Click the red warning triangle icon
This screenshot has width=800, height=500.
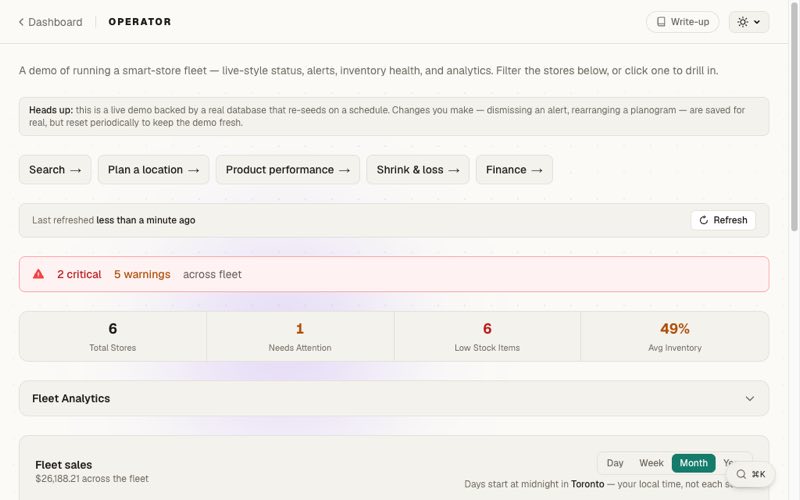click(x=38, y=274)
